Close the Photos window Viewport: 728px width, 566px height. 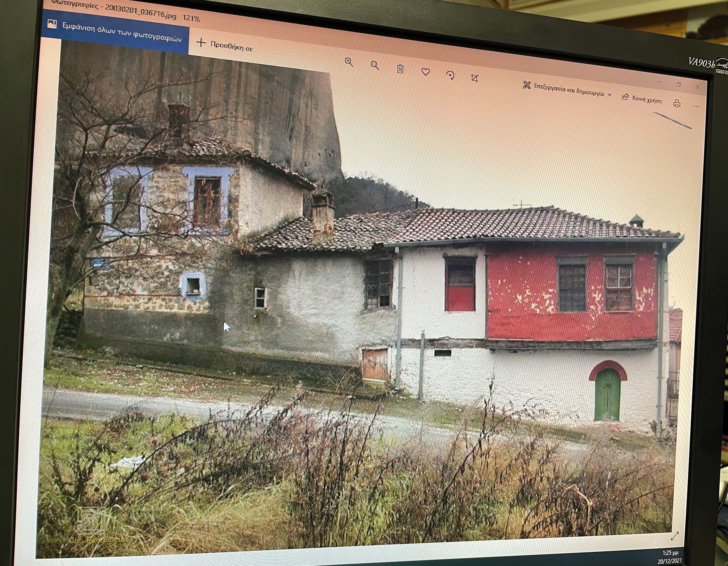click(x=697, y=87)
